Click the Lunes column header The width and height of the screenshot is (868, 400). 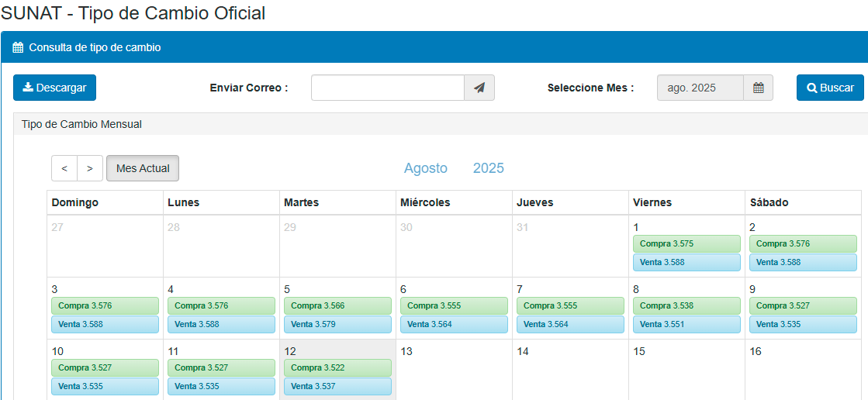[221, 202]
